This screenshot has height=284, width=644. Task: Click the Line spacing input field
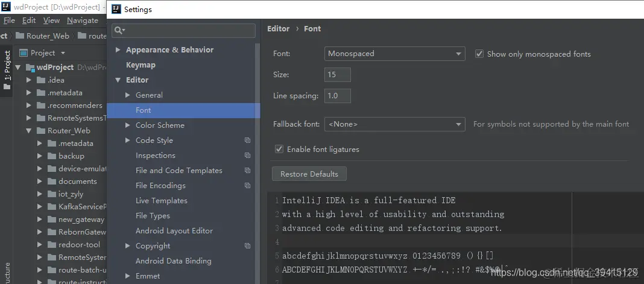337,96
